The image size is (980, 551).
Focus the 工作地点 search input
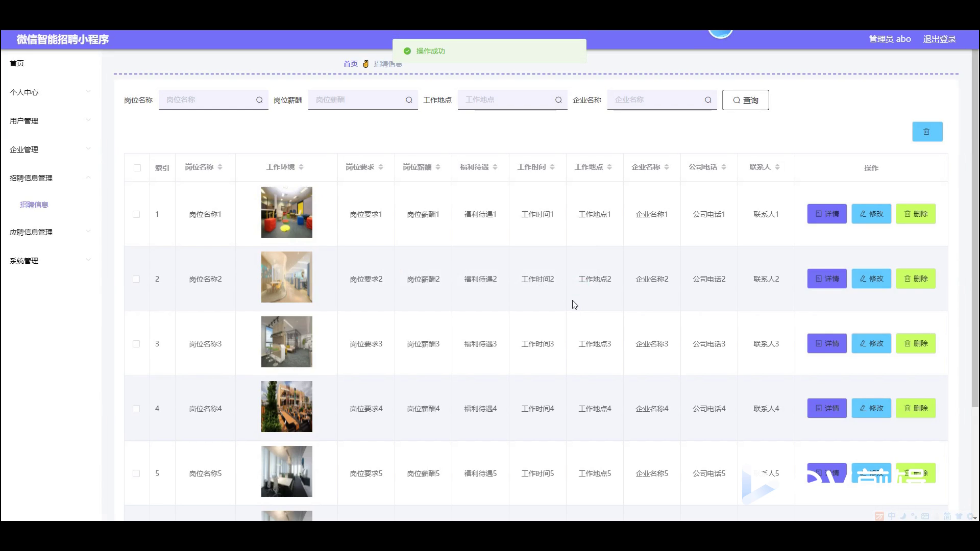[512, 100]
